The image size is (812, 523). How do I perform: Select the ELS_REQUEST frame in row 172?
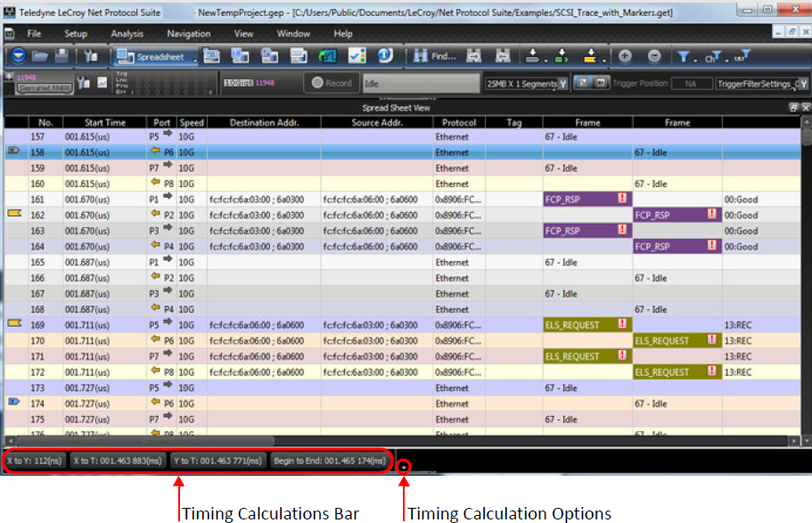click(677, 372)
